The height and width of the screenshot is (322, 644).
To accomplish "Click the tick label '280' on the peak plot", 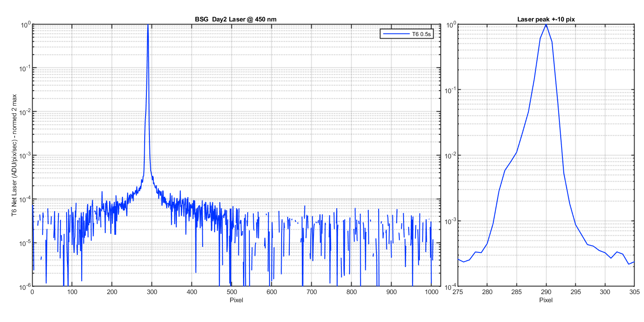I will (x=487, y=292).
